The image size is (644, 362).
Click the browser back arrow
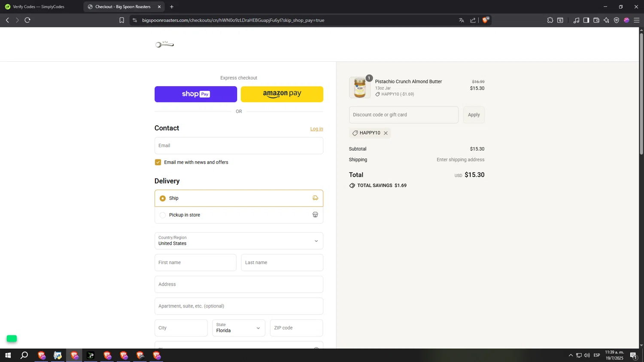click(x=7, y=20)
